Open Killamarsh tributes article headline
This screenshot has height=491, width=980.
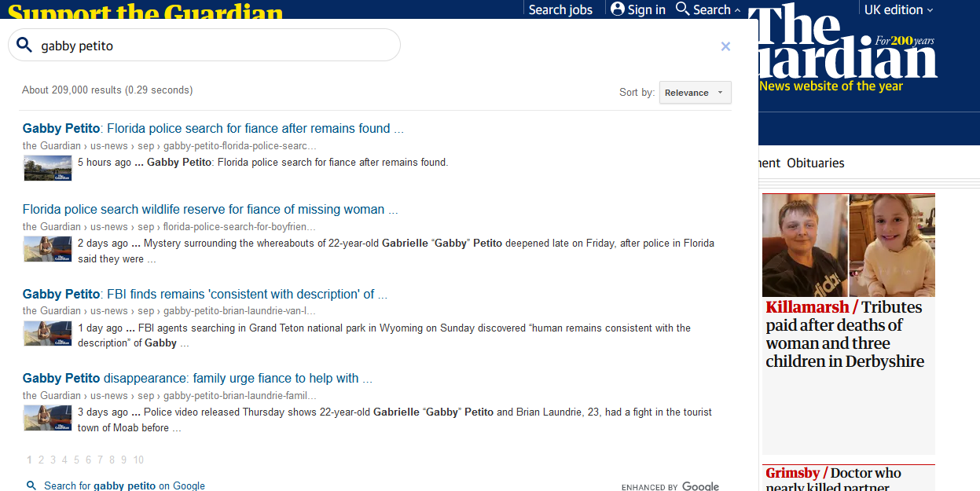coord(845,334)
